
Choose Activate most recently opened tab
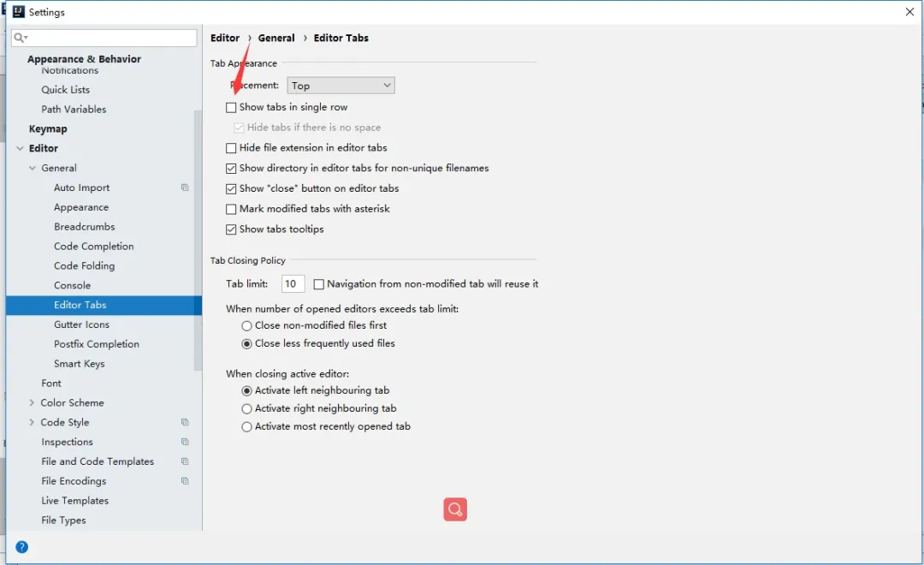pos(247,427)
